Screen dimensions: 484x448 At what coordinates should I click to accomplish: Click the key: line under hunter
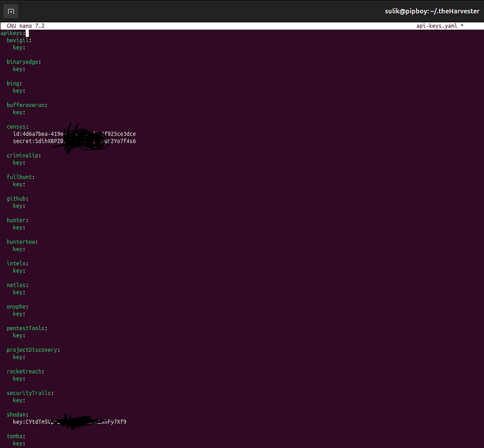(19, 227)
